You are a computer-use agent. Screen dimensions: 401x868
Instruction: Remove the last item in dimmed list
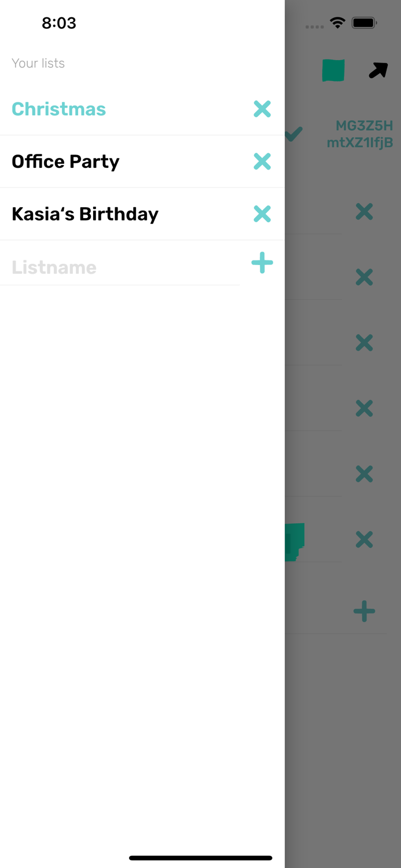[x=364, y=540]
